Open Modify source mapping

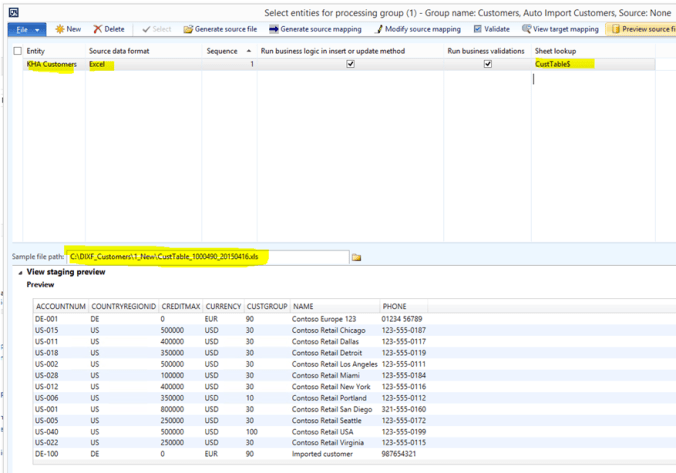click(x=418, y=29)
